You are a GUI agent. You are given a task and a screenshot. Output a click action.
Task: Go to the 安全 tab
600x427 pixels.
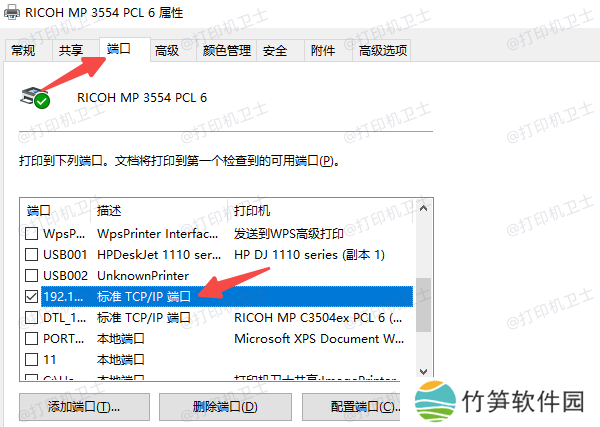coord(275,51)
